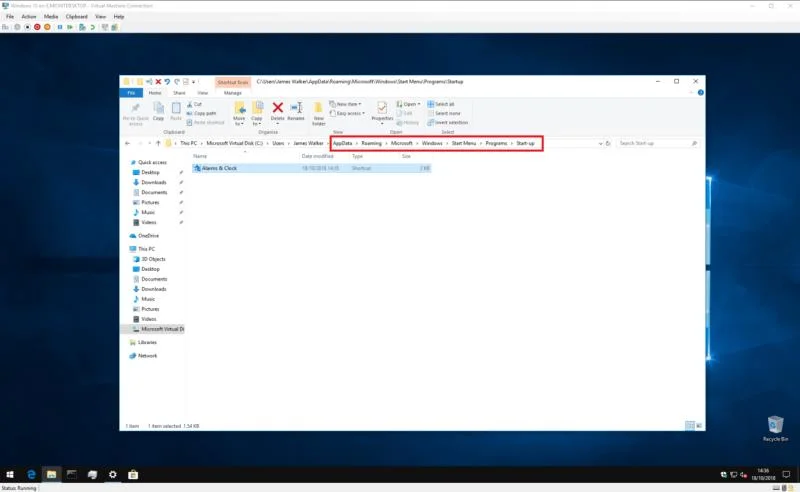This screenshot has height=492, width=800.
Task: Open the Recycle Bin on desktop
Action: coord(775,429)
